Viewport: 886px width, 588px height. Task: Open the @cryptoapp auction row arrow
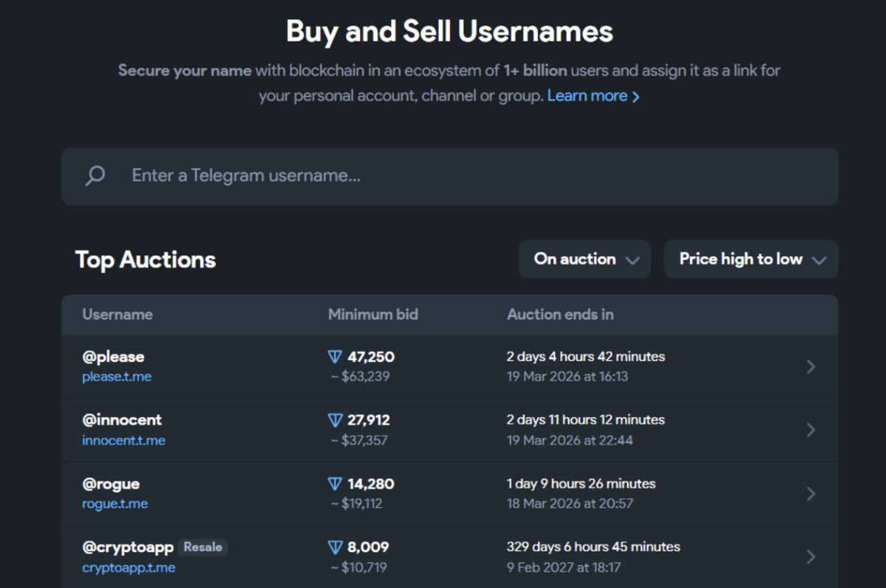point(811,557)
